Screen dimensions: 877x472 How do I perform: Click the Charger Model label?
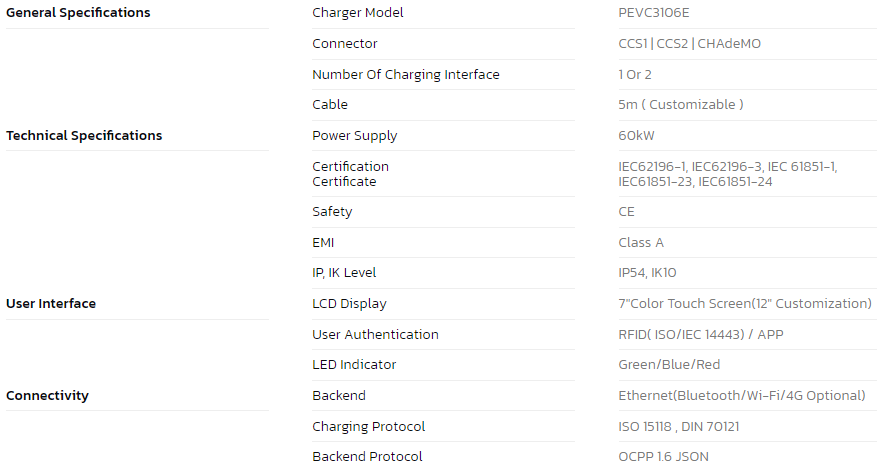tap(358, 12)
